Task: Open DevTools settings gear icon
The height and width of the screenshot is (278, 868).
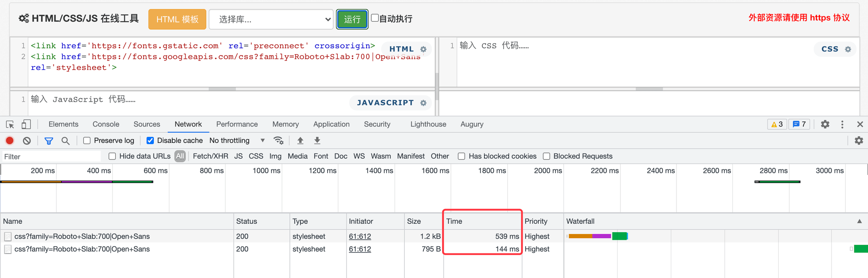Action: coord(825,124)
